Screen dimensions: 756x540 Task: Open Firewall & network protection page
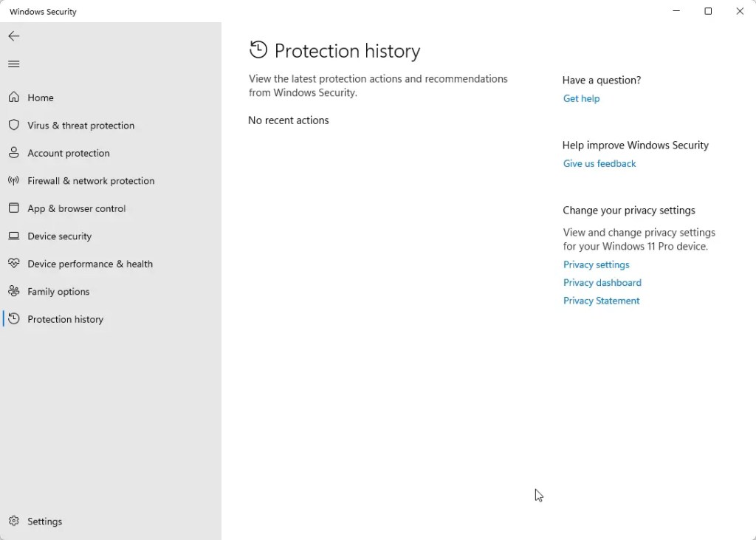tap(91, 181)
